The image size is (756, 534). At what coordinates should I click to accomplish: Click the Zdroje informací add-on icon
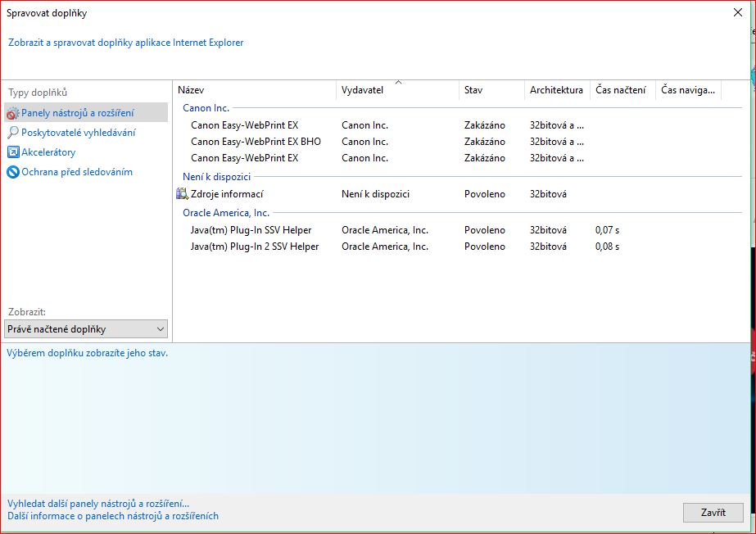[182, 194]
